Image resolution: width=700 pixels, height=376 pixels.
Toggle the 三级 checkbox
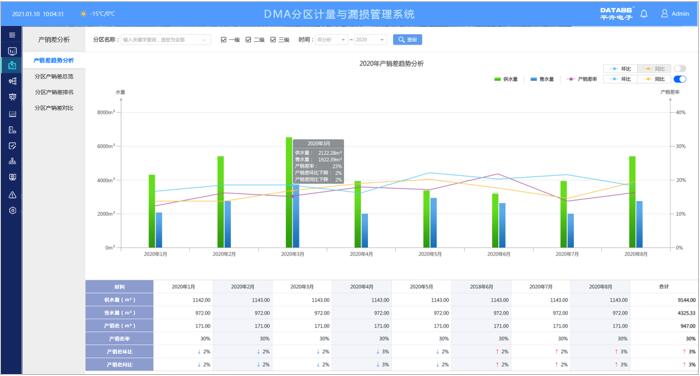[273, 40]
